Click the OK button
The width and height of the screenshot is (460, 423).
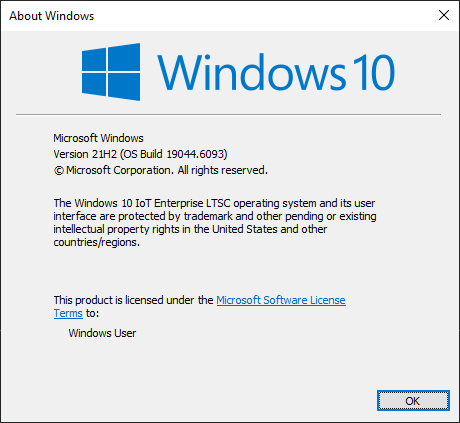tap(413, 400)
